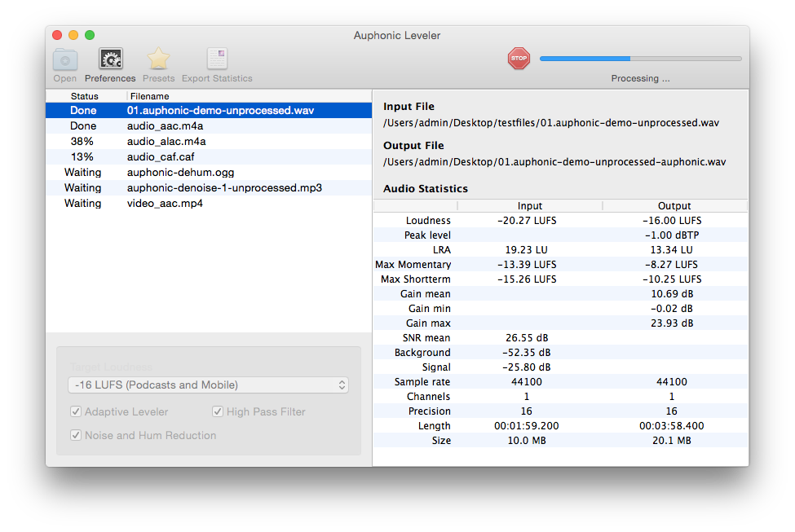
Task: Open the Target Loudness dropdown
Action: click(x=209, y=385)
